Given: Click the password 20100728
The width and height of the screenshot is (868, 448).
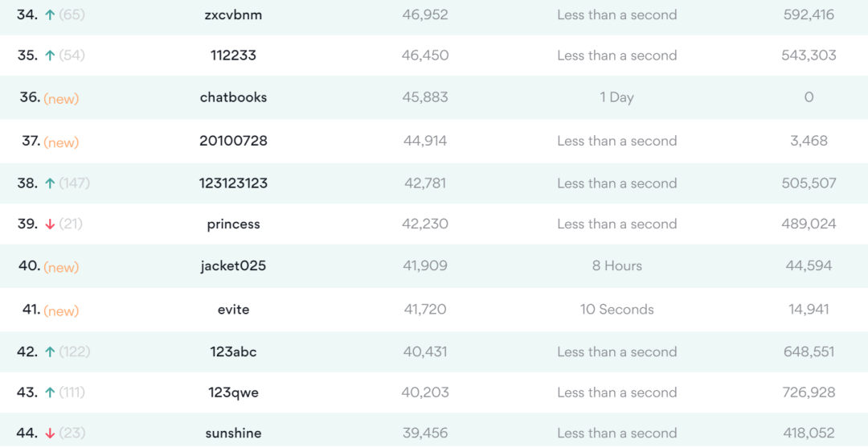Looking at the screenshot, I should pyautogui.click(x=233, y=141).
